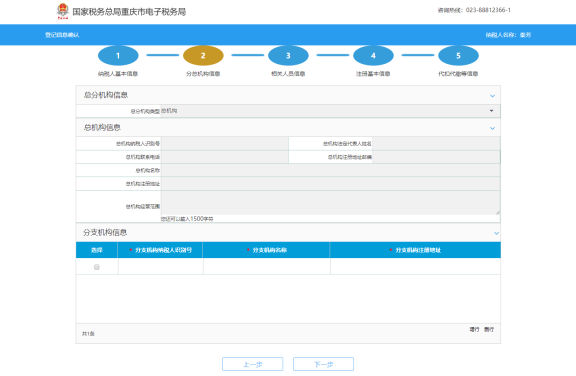This screenshot has height=376, width=576.
Task: Tick the branch row selection checkbox
Action: point(97,267)
